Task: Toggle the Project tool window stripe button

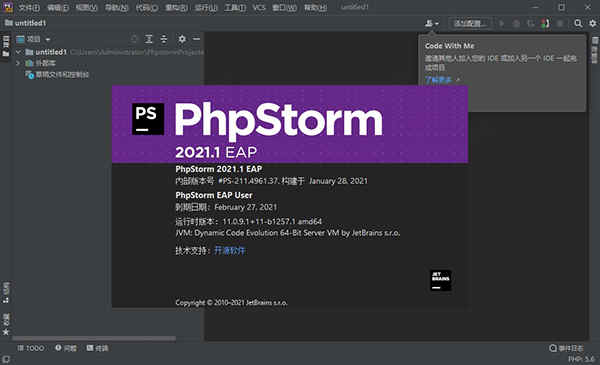Action: (6, 46)
